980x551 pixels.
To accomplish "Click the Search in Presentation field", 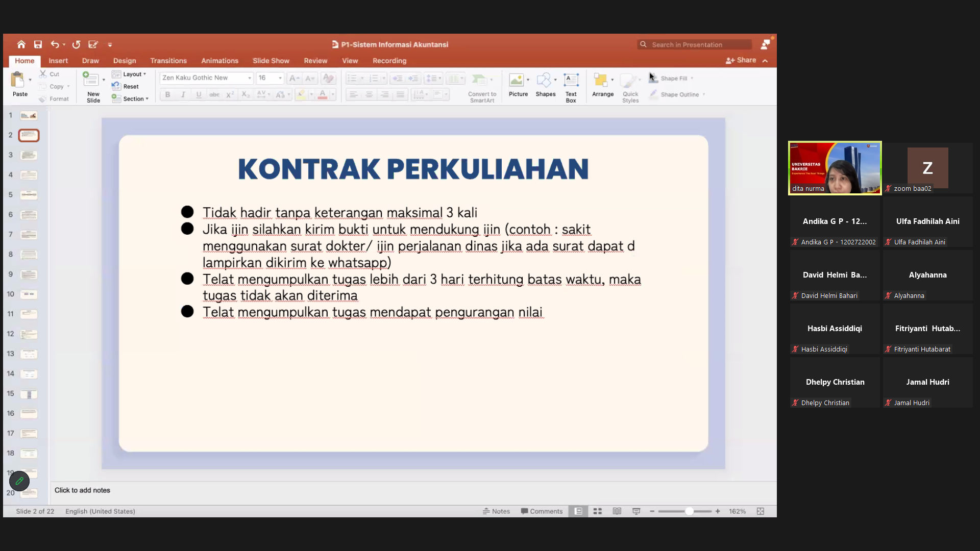I will 695,44.
